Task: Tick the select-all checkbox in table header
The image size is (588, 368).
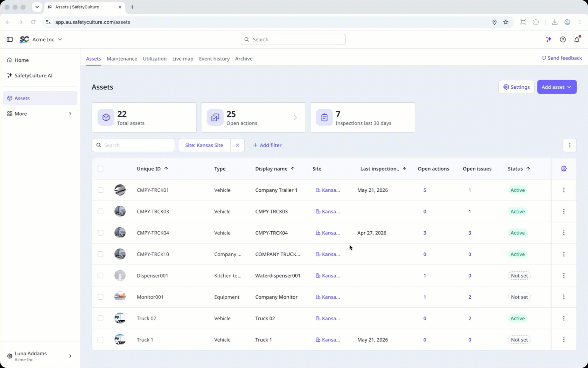Action: [100, 169]
